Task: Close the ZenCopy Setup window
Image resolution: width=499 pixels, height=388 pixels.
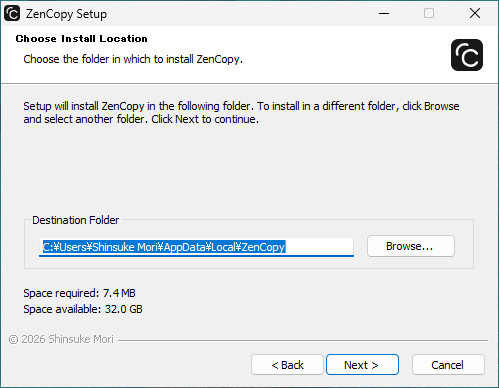Action: coord(475,14)
